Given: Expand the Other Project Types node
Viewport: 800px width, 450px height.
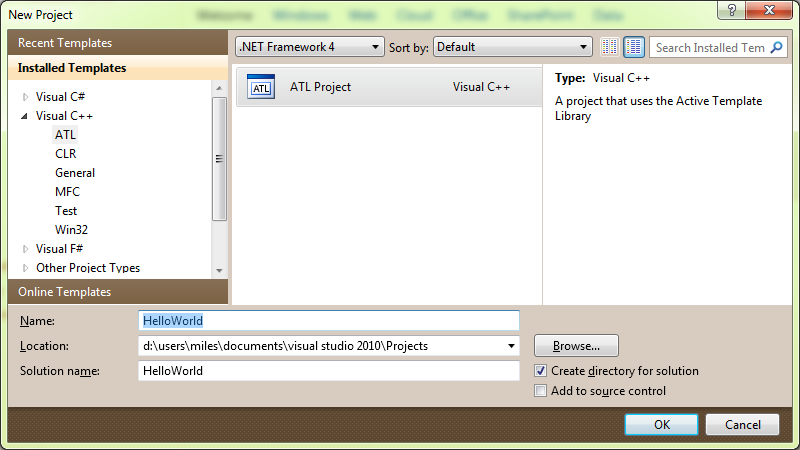Looking at the screenshot, I should pos(25,268).
